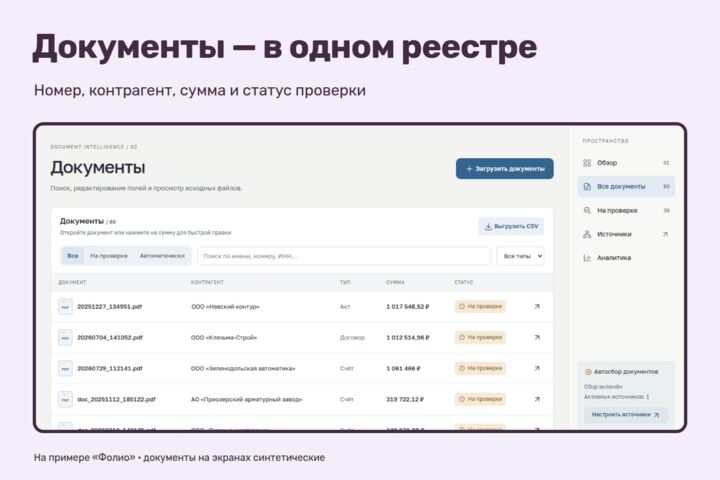Viewport: 720px width, 480px height.
Task: Open arrow icon for the Невский контур row
Action: [537, 306]
